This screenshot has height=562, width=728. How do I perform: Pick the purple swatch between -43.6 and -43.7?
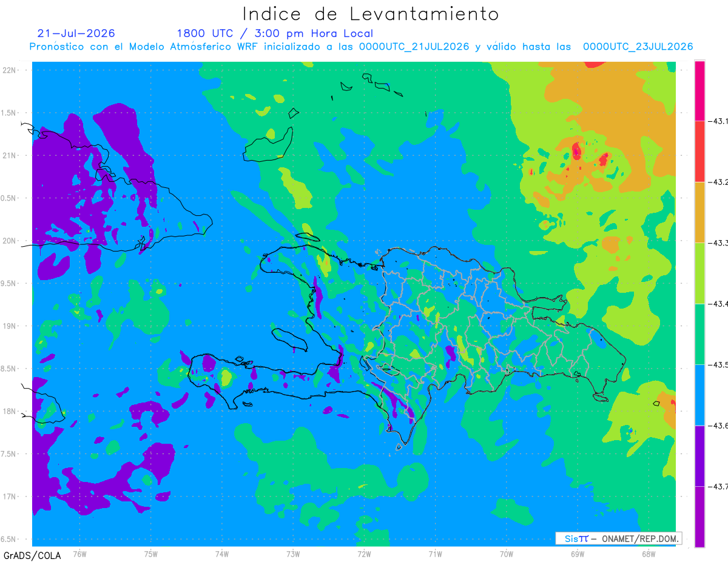[699, 456]
